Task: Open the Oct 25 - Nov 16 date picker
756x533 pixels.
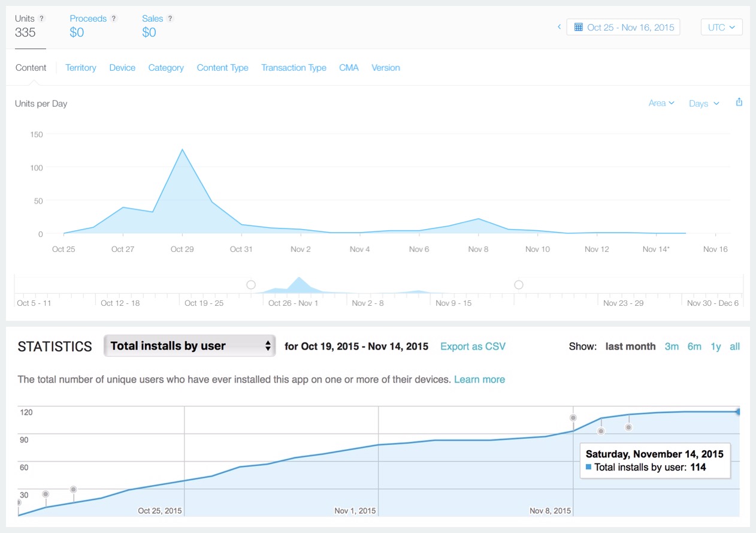Action: [x=623, y=27]
